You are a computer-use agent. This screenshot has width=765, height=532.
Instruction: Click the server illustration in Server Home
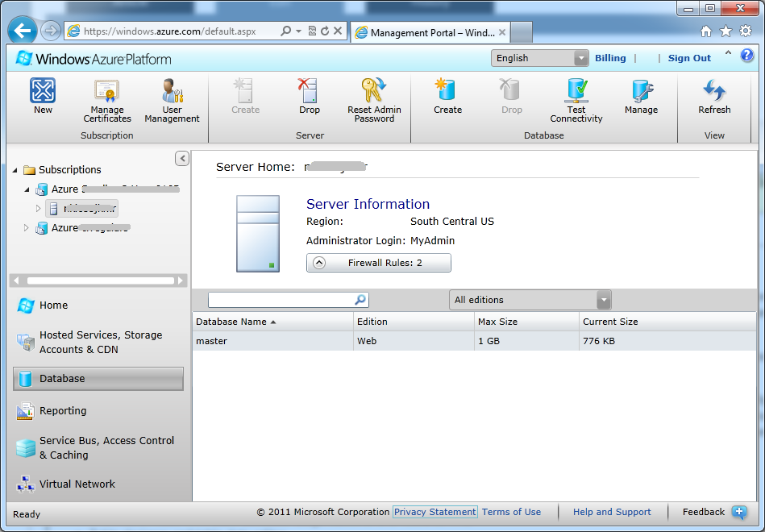pos(258,233)
